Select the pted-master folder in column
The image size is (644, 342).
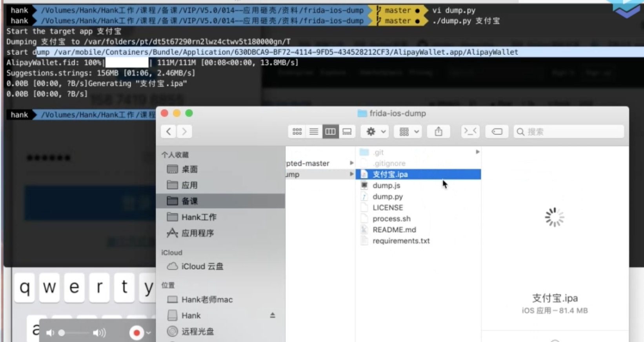tap(320, 163)
